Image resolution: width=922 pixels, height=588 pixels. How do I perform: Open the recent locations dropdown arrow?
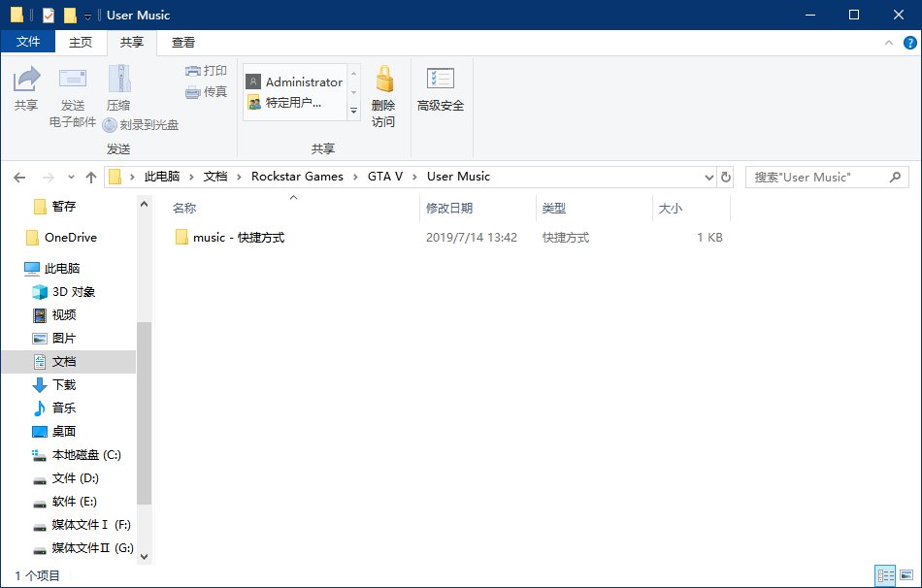(x=70, y=177)
